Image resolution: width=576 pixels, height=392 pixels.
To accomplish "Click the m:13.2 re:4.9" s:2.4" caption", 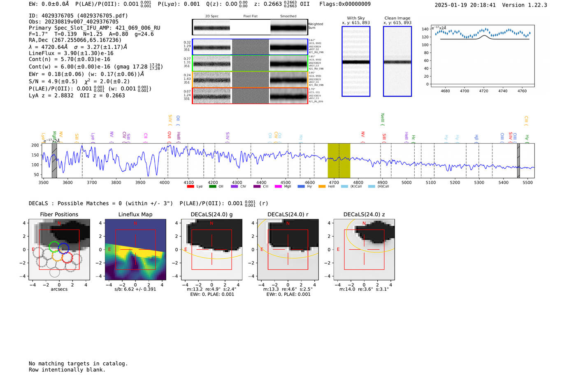I will [211, 289].
